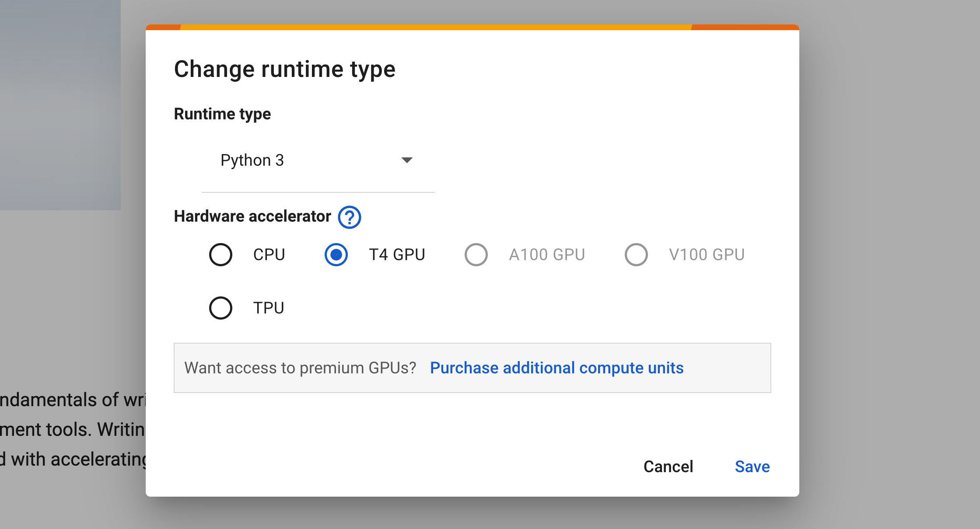Select the A100 GPU radio button

pos(476,254)
